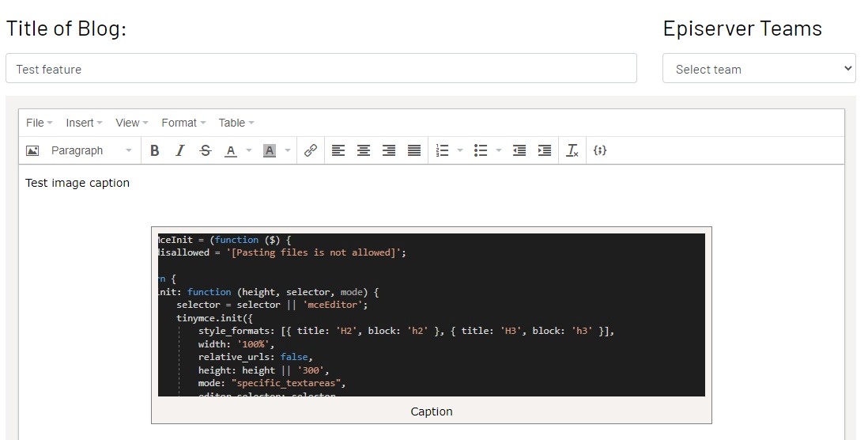Viewport: 868px width, 440px height.
Task: Click the blog title input field
Action: [321, 69]
